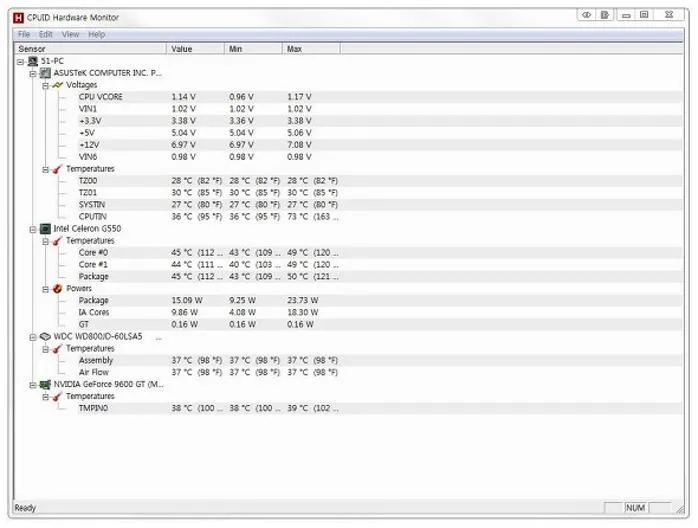
Task: Click the eye icon in title bar
Action: pos(586,15)
